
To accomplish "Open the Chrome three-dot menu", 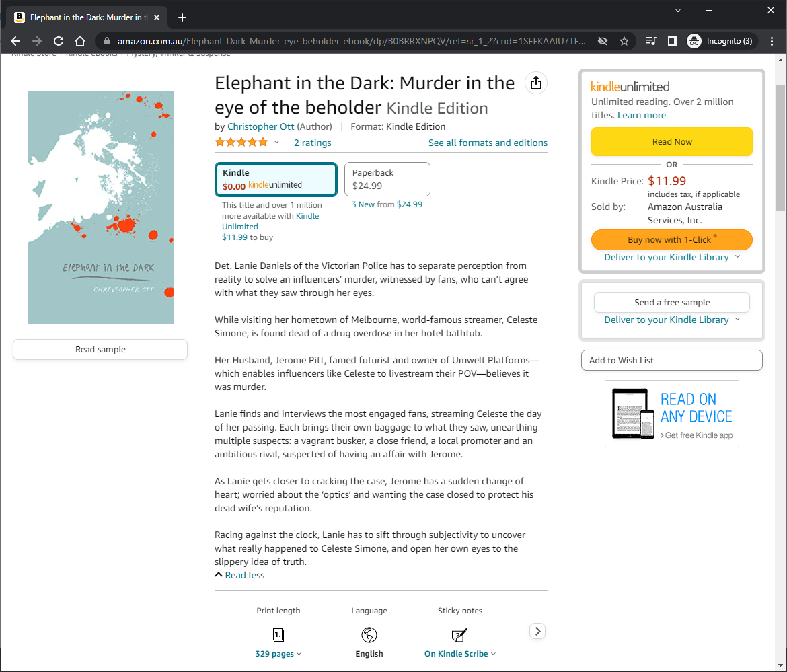I will [x=772, y=41].
